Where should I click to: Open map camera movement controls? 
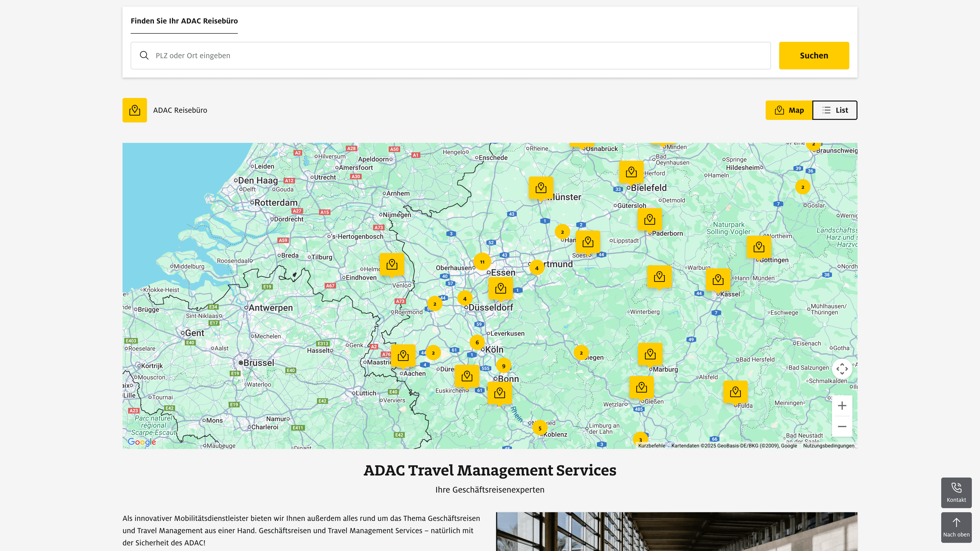842,368
